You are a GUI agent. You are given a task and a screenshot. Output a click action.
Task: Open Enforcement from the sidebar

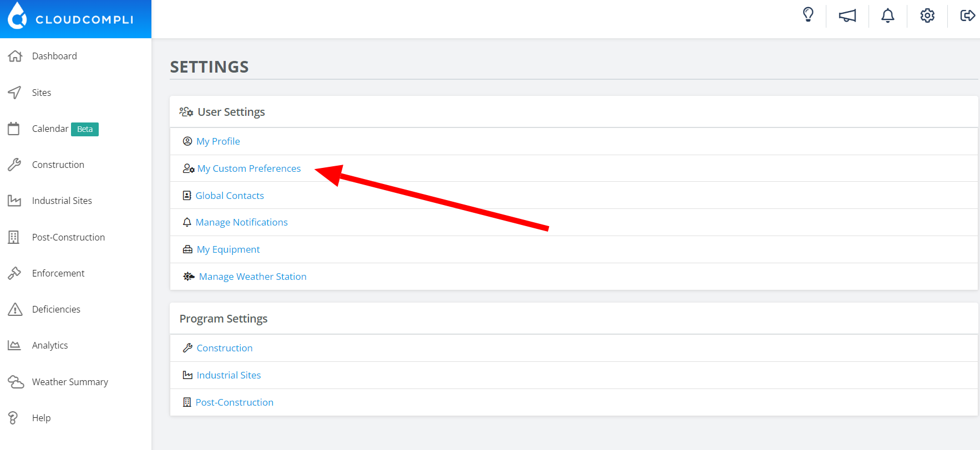coord(58,273)
